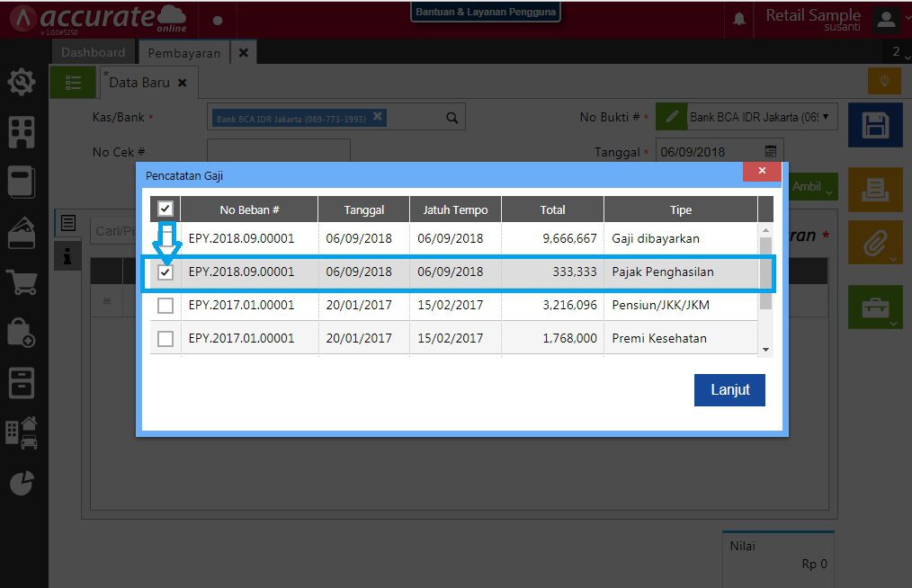Uncheck the Pajak Penghasilan row checkbox

coord(165,271)
